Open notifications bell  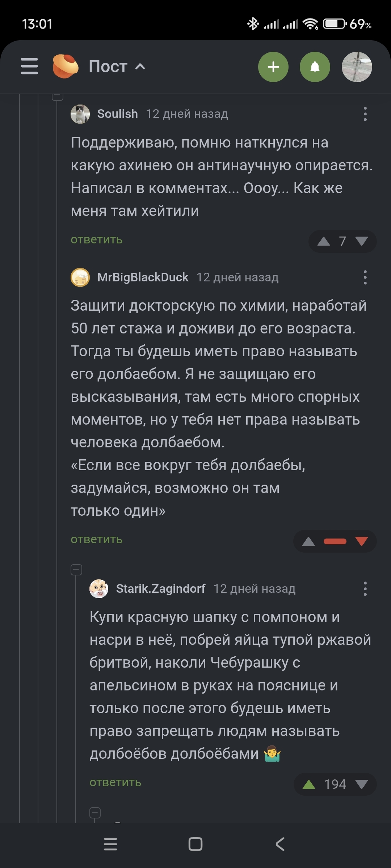coord(315,67)
